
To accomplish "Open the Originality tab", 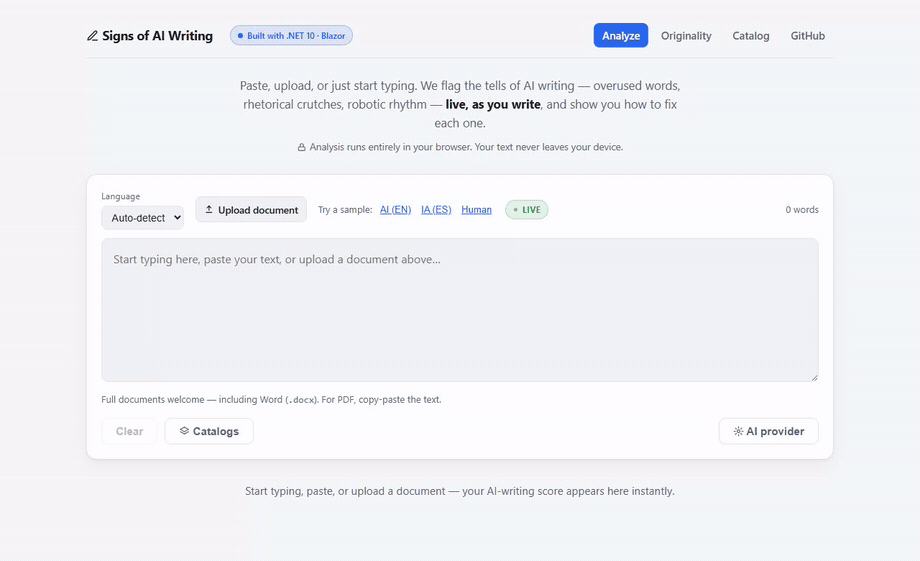I will click(686, 36).
